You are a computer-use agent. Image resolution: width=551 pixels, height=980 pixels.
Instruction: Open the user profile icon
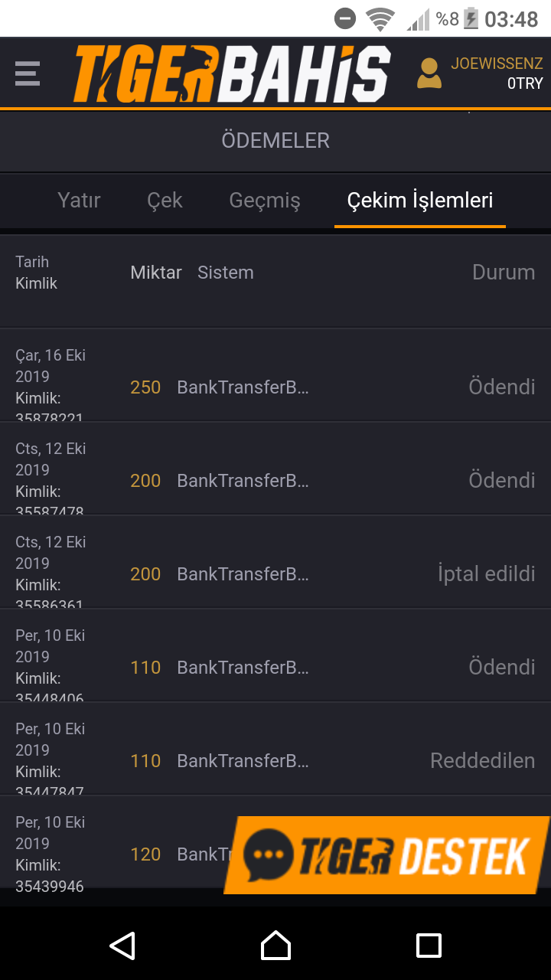(429, 73)
